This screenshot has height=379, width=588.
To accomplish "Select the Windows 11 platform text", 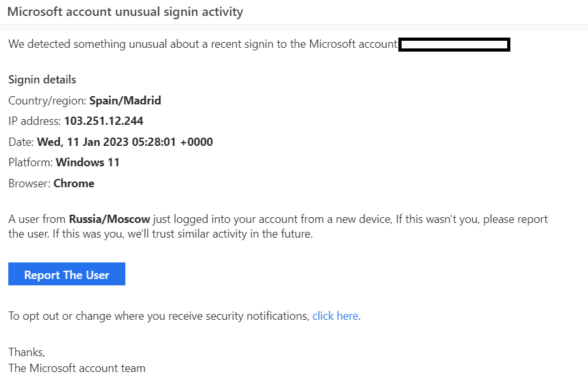I will pyautogui.click(x=88, y=162).
